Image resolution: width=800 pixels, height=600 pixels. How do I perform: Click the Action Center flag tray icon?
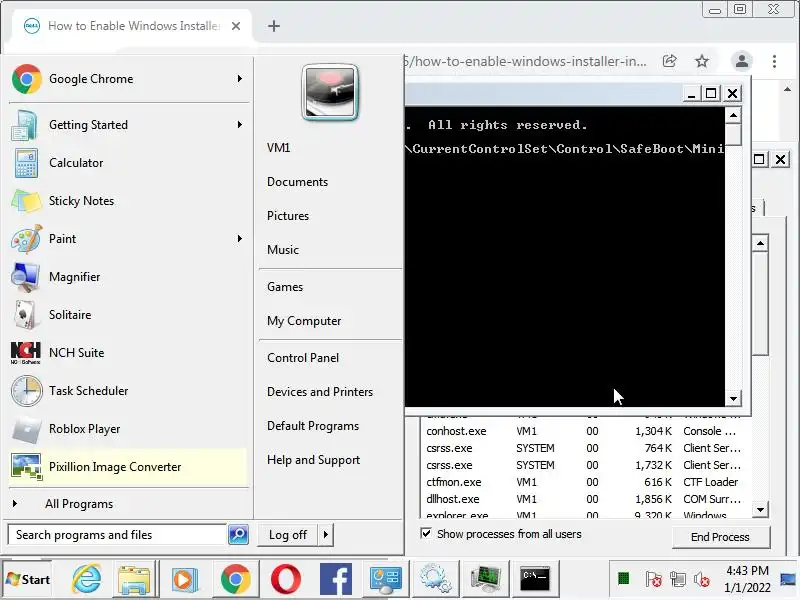(x=653, y=579)
